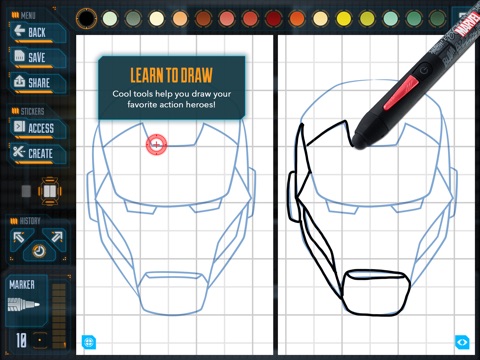This screenshot has width=480, height=360.
Task: Choose the dark red color swatch
Action: coord(274,18)
